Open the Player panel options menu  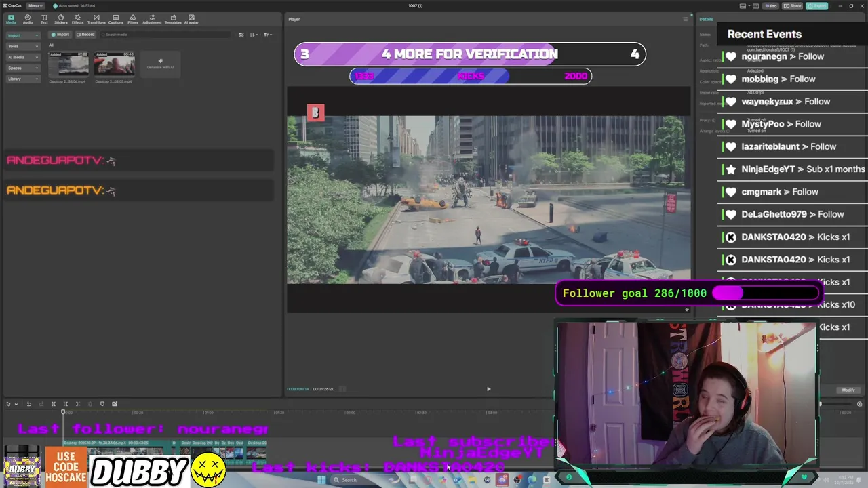pyautogui.click(x=685, y=19)
